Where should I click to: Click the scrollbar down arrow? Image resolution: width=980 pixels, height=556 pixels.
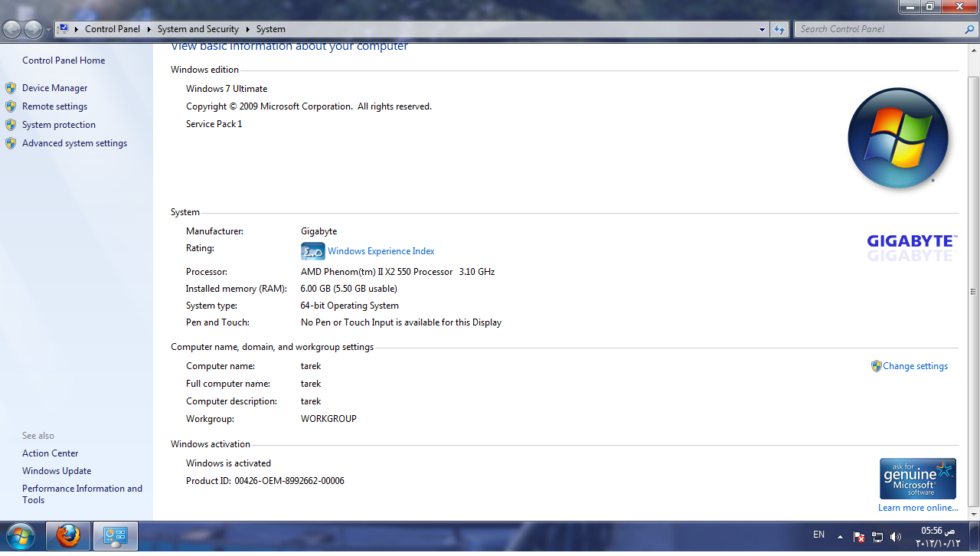pyautogui.click(x=974, y=514)
